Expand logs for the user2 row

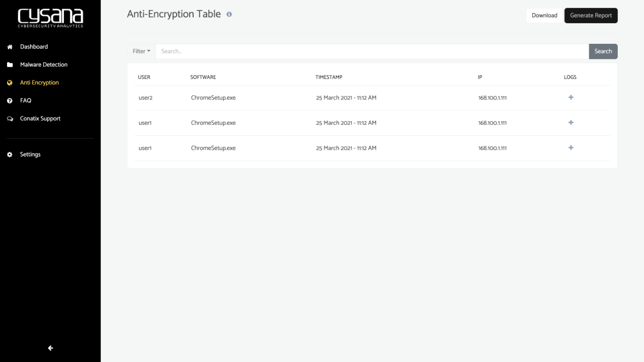[x=571, y=98]
